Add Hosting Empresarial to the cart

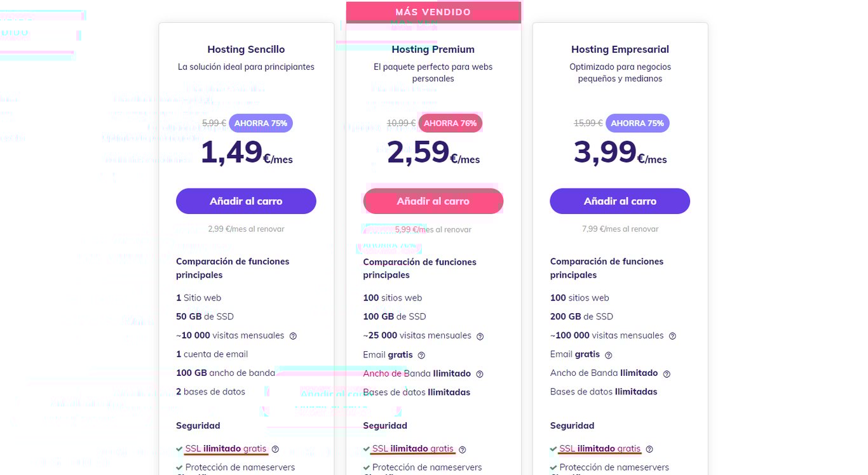pyautogui.click(x=620, y=201)
